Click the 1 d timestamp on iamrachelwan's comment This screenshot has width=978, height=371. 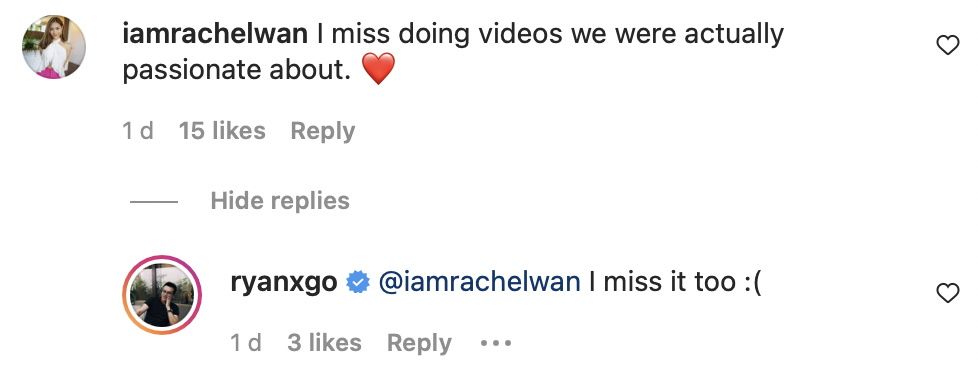tap(138, 131)
